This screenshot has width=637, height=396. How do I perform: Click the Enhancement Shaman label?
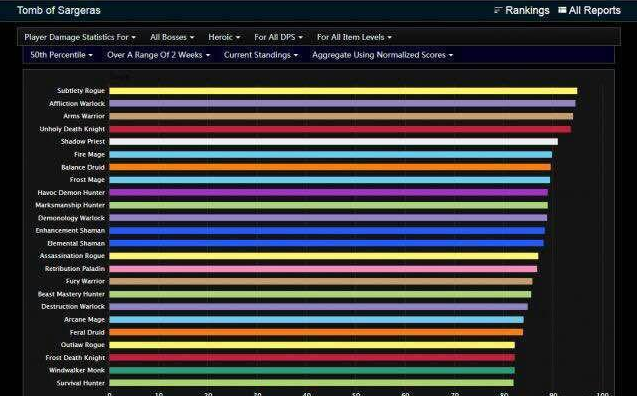click(70, 231)
